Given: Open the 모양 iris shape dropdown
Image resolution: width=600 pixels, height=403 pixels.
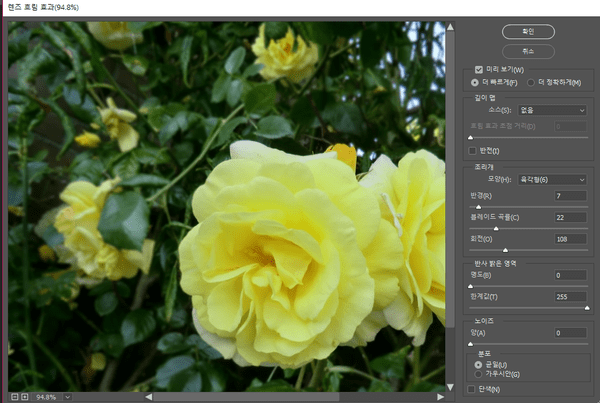Looking at the screenshot, I should click(552, 180).
